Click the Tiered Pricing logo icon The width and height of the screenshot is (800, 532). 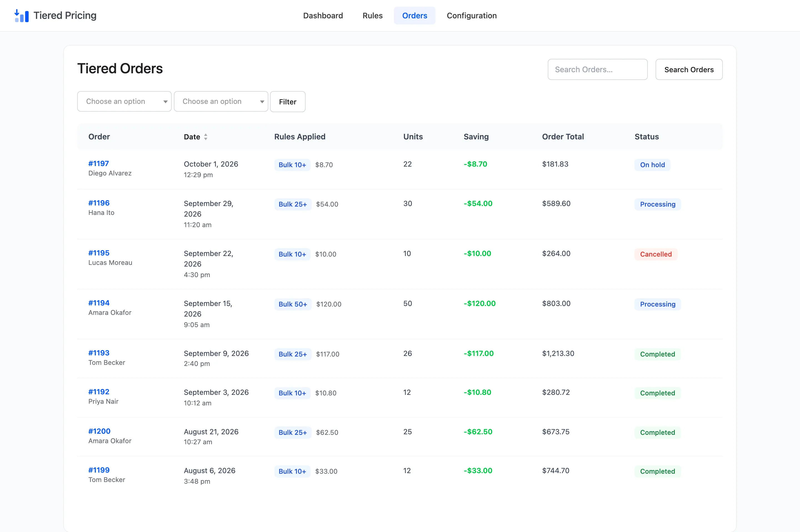21,16
